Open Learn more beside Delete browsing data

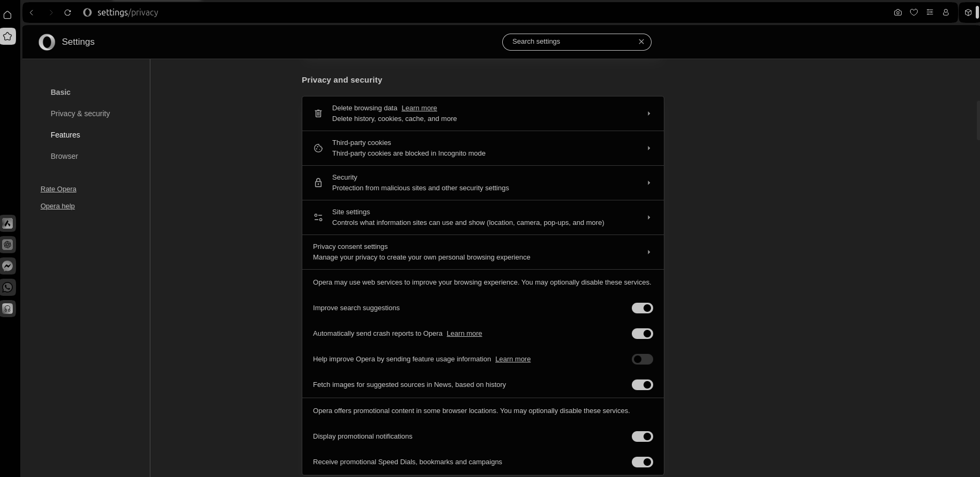point(419,108)
